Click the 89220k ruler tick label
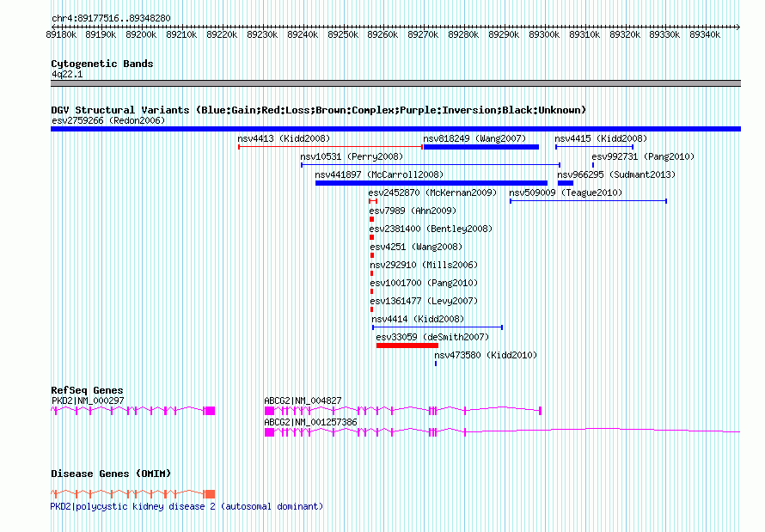 [x=222, y=34]
